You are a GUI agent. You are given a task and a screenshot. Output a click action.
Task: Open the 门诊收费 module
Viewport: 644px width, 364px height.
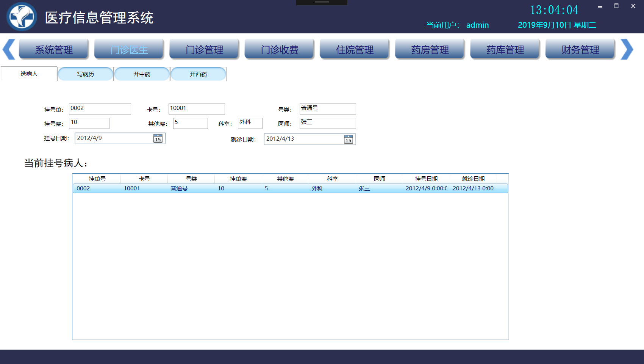tap(280, 49)
